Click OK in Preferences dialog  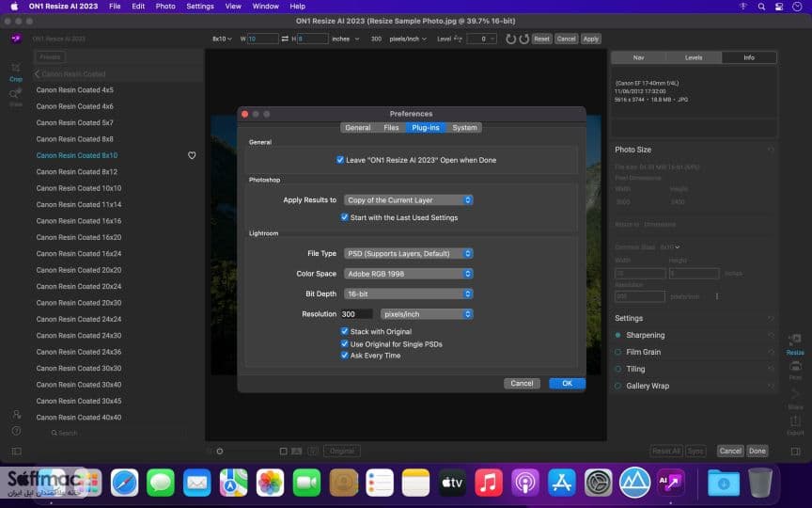point(567,384)
